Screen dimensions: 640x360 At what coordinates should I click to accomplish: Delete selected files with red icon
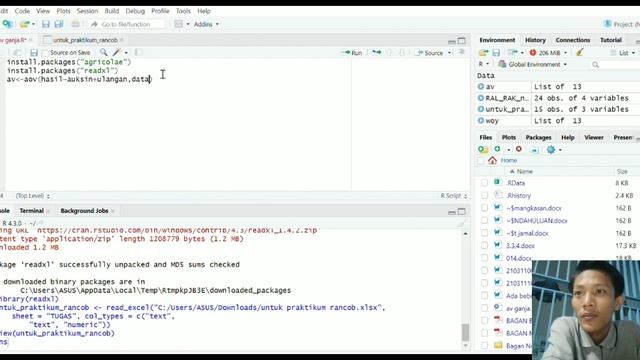coord(519,149)
